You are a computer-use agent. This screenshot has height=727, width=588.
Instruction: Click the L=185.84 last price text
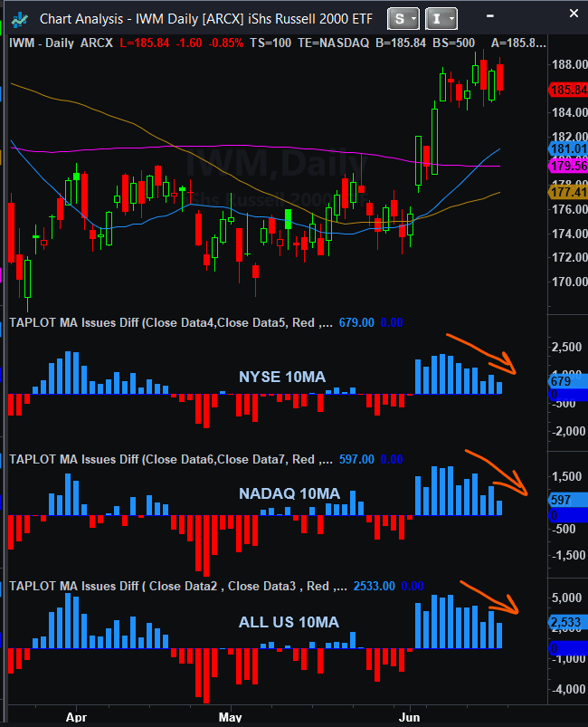145,43
